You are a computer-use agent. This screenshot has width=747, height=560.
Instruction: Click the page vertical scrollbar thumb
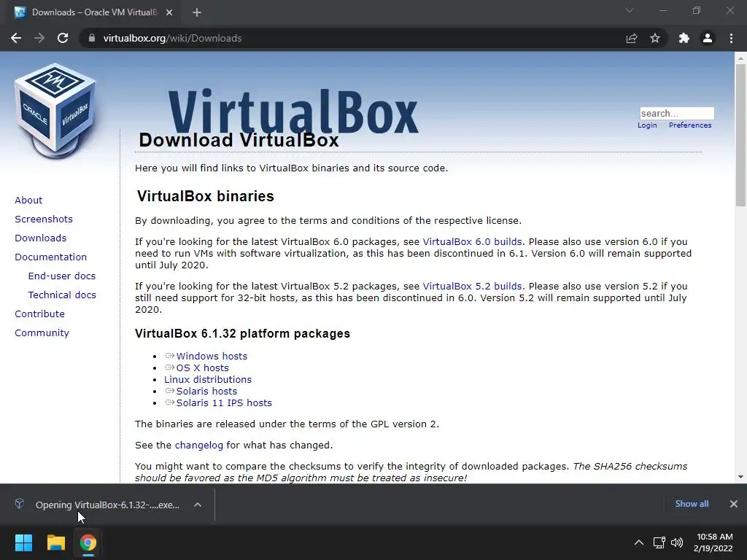point(740,135)
